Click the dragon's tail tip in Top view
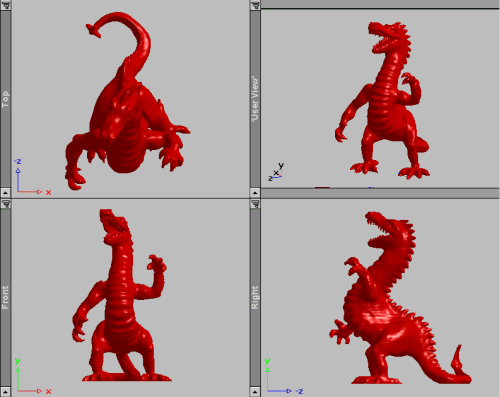Screen dimensions: 500x397 click(x=93, y=30)
